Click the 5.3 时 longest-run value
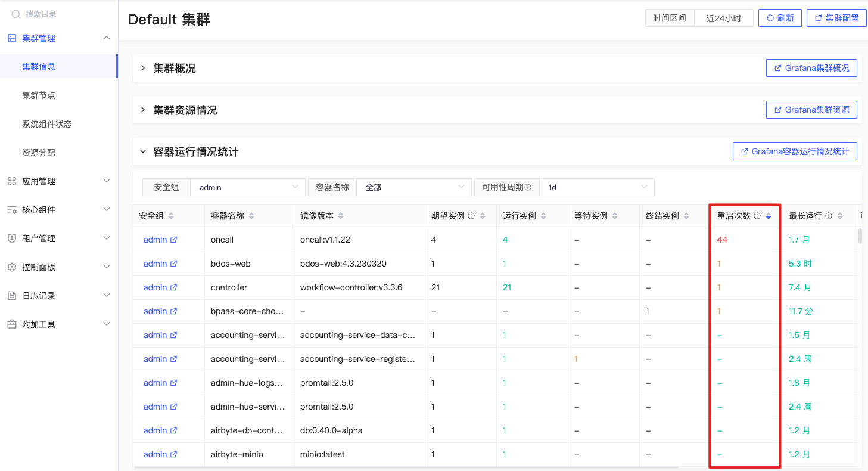This screenshot has height=471, width=868. (800, 264)
